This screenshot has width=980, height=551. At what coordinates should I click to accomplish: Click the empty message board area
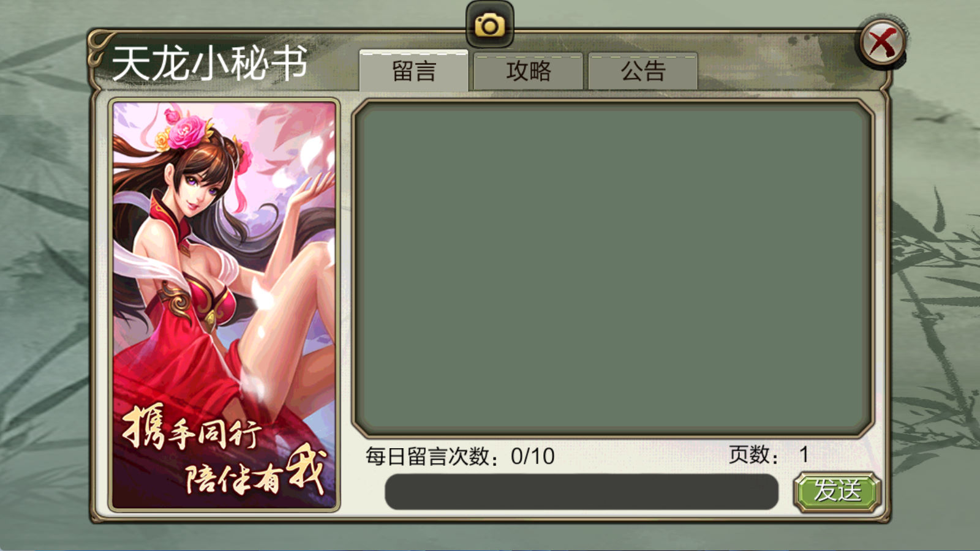[612, 268]
